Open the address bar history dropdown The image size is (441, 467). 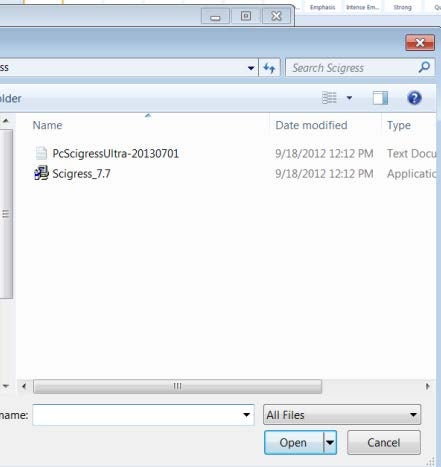point(251,68)
